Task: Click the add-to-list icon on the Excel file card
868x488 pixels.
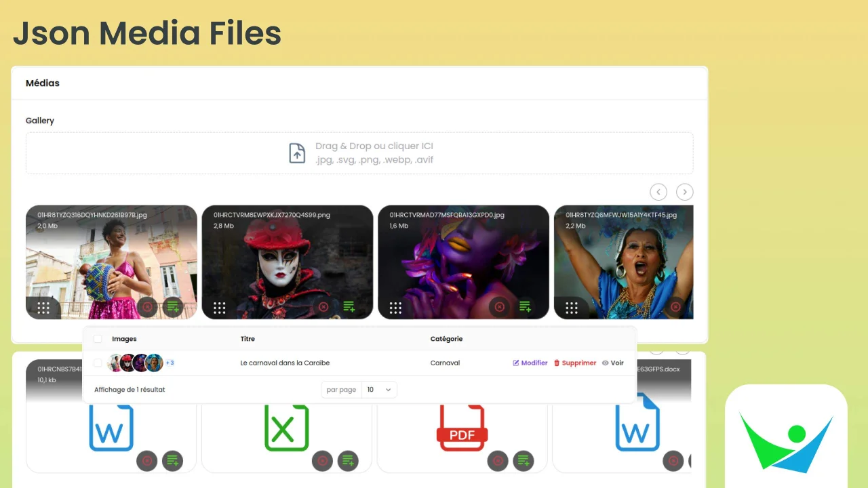Action: (x=349, y=461)
